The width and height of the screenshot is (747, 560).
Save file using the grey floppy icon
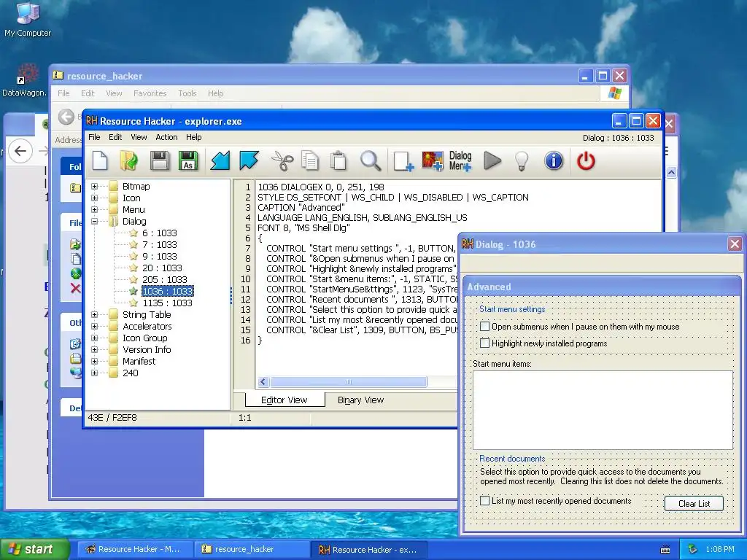point(160,160)
